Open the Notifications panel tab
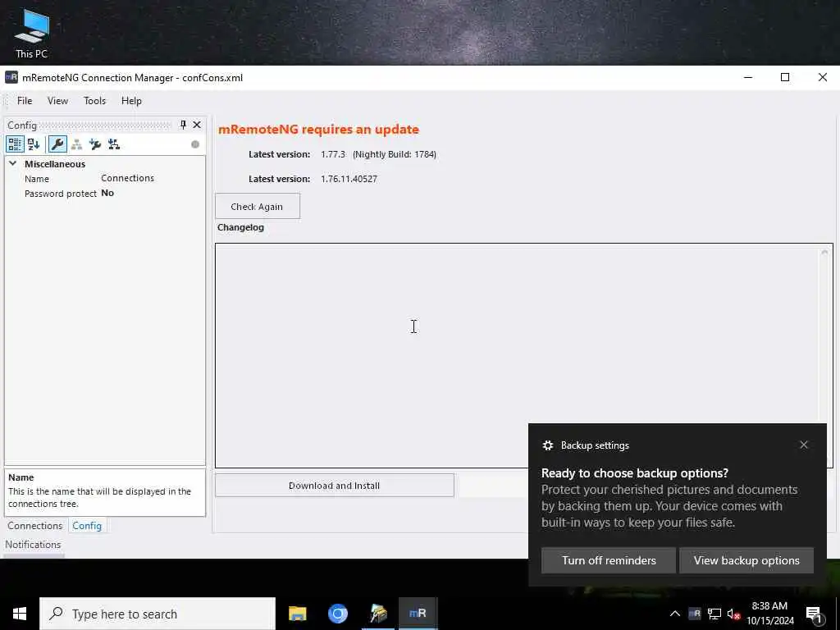 33,545
